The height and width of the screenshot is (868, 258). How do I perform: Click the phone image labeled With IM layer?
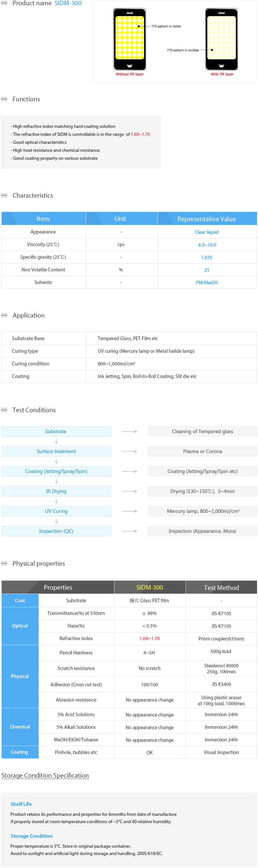pos(221,39)
